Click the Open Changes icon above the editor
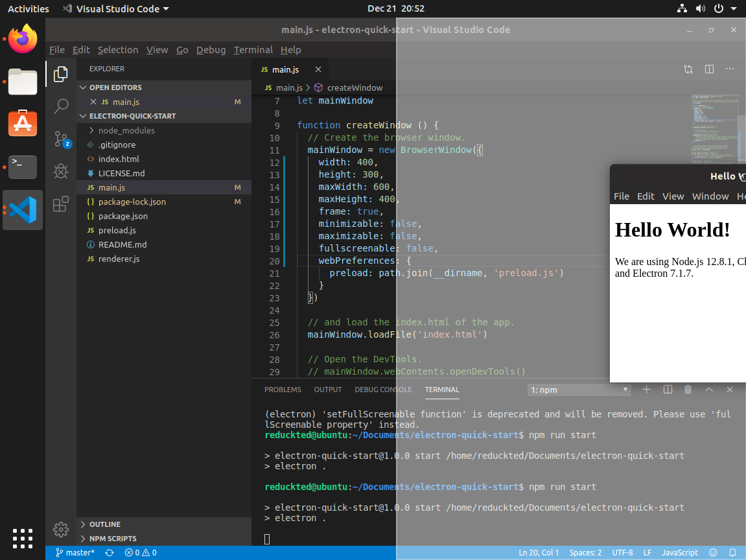The image size is (746, 560). [688, 69]
